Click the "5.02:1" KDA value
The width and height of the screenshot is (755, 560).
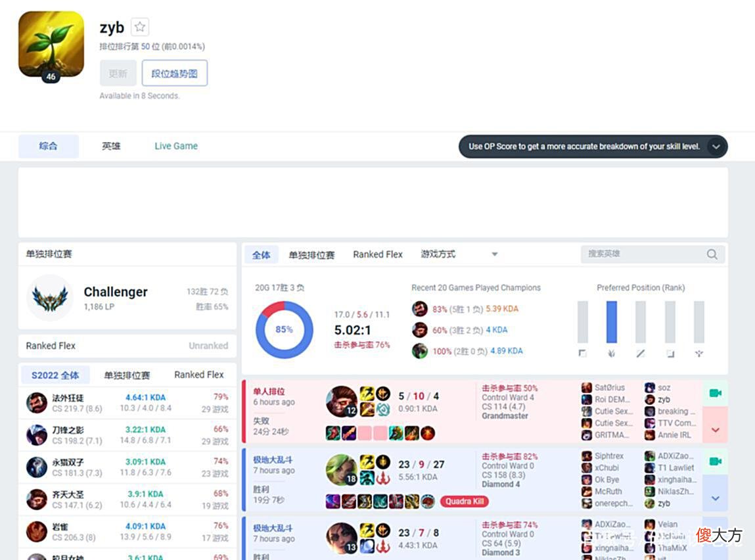click(x=352, y=331)
